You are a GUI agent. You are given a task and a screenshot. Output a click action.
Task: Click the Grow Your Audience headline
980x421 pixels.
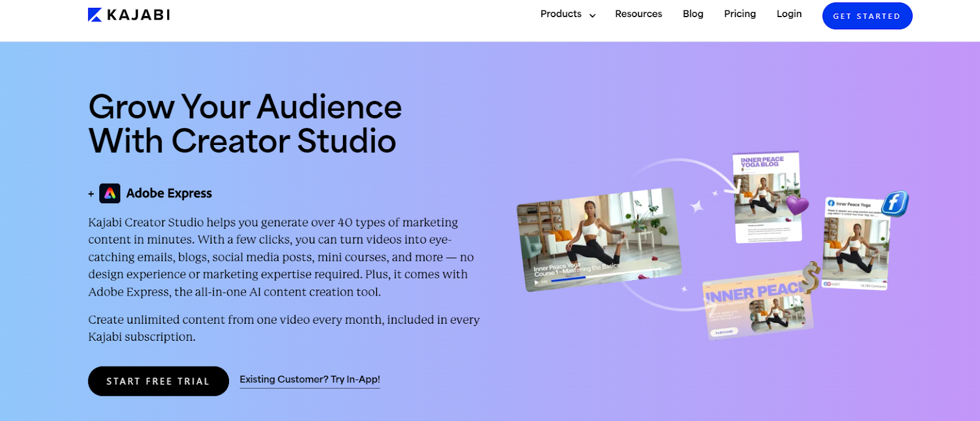tap(245, 124)
